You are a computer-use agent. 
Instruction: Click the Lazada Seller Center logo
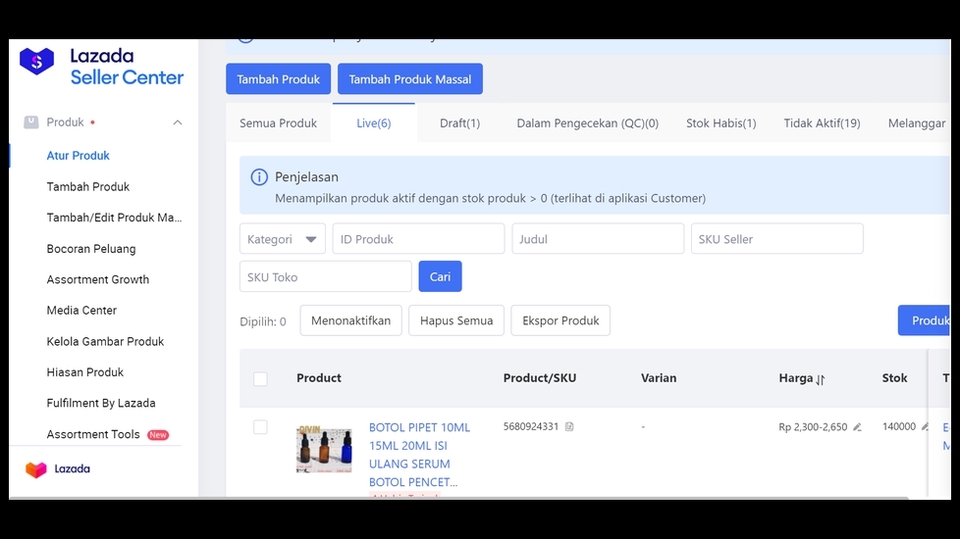pyautogui.click(x=101, y=66)
